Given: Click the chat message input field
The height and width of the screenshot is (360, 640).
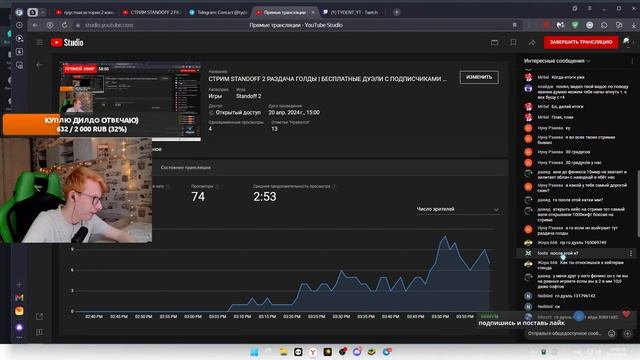Looking at the screenshot, I should click(x=565, y=333).
